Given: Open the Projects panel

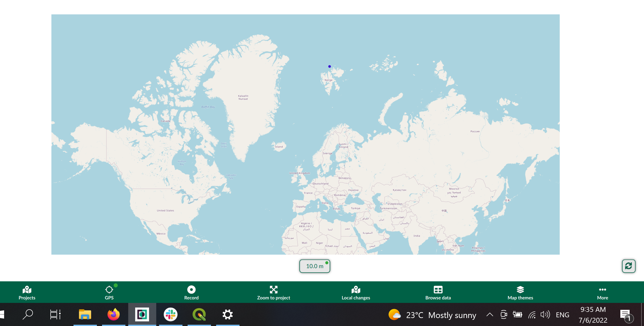Looking at the screenshot, I should 27,292.
